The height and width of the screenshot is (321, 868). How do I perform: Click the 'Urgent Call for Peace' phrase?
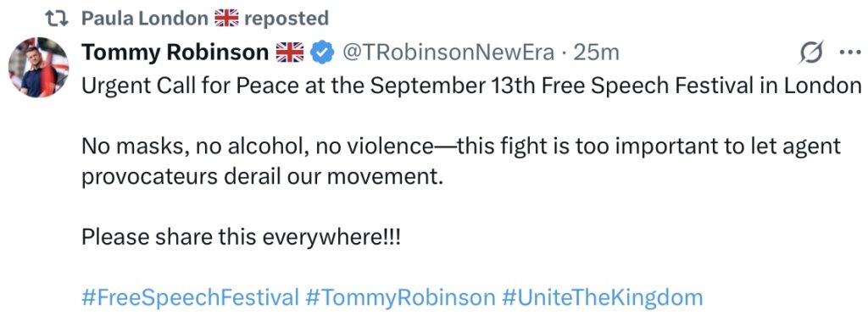point(192,86)
